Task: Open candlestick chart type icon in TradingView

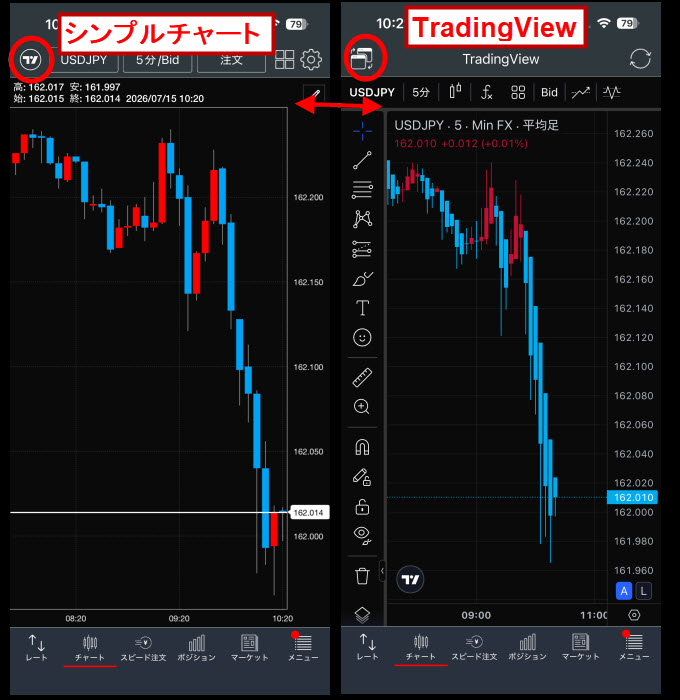Action: (x=455, y=92)
